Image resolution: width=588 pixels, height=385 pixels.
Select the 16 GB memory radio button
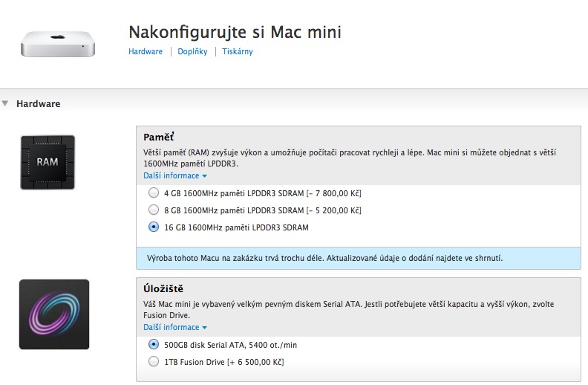click(x=154, y=227)
